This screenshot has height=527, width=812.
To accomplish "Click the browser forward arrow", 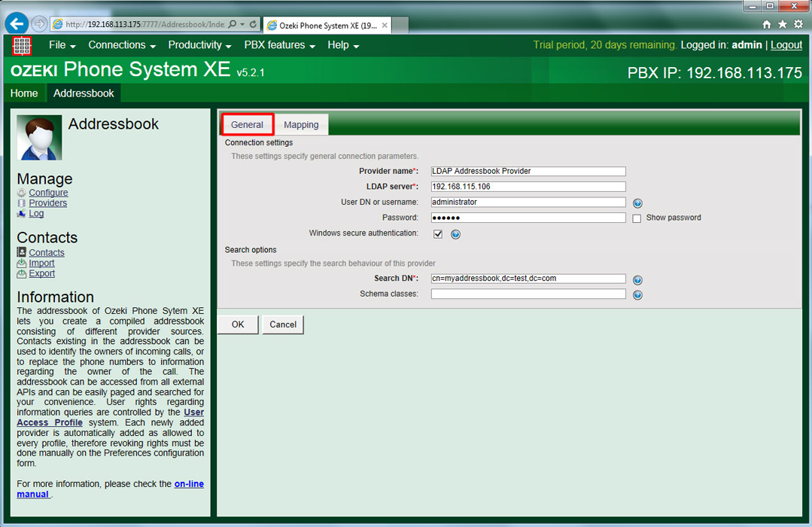I will 39,24.
